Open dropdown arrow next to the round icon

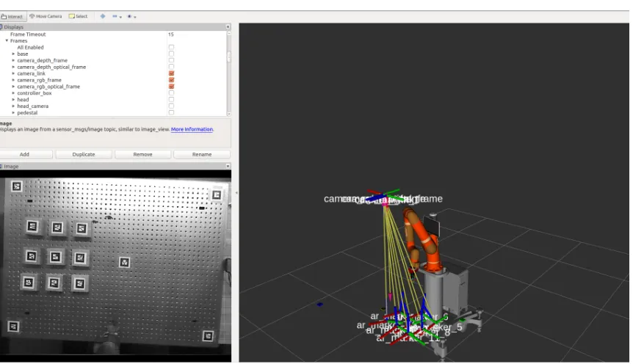pos(135,17)
